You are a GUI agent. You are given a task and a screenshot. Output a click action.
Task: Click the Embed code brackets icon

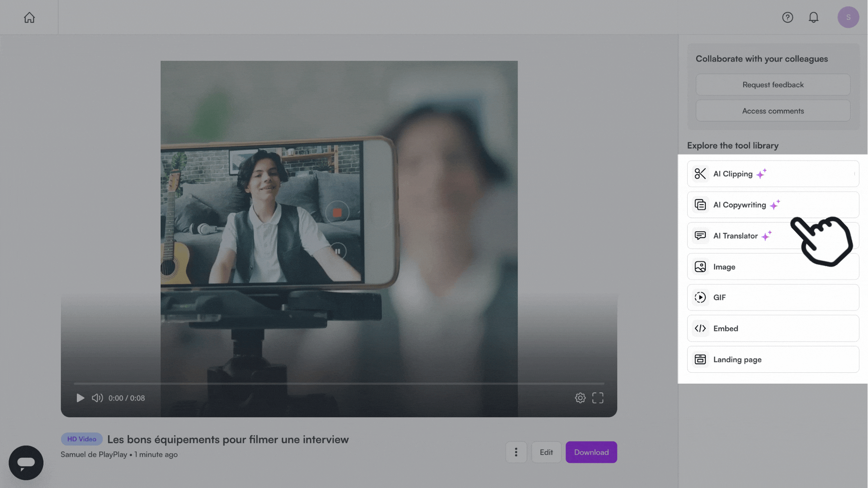coord(700,328)
